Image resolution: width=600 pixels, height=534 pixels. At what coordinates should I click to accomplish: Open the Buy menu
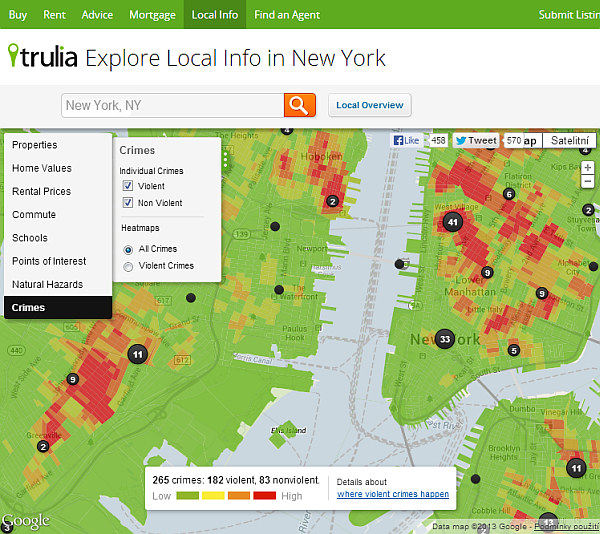18,15
